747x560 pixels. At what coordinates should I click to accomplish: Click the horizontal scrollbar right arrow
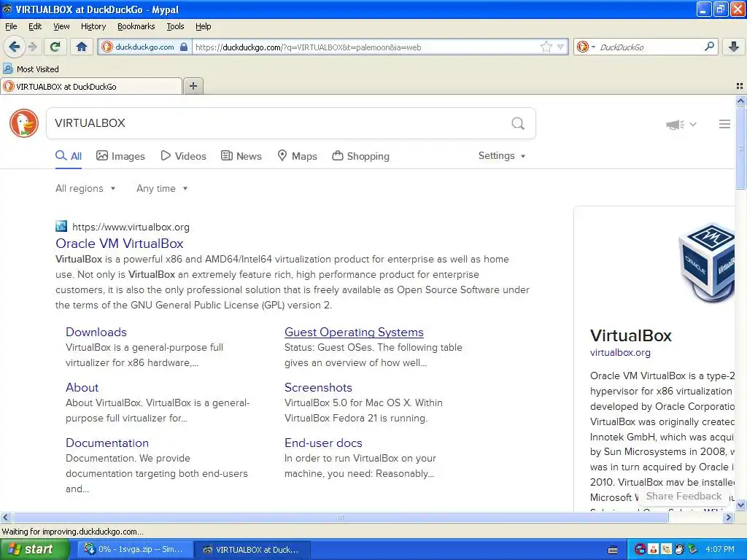729,517
